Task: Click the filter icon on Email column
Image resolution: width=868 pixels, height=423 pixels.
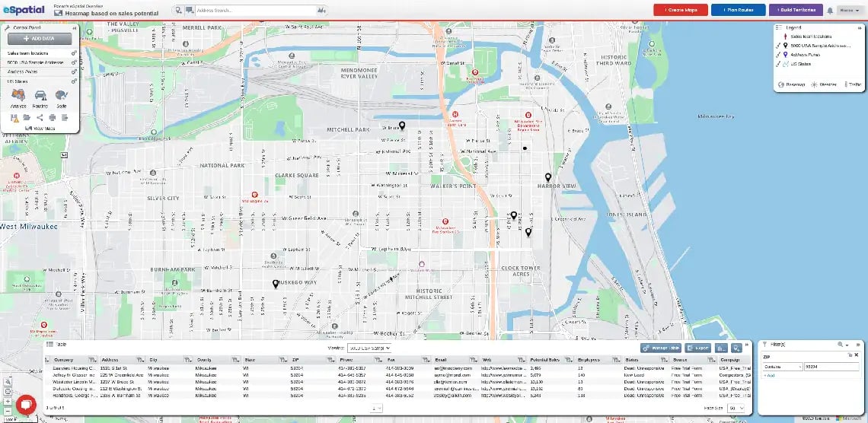Action: (474, 360)
